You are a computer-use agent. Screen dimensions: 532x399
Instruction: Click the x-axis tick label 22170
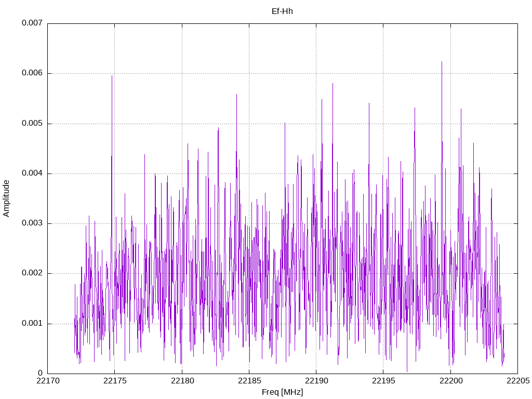[x=48, y=381]
